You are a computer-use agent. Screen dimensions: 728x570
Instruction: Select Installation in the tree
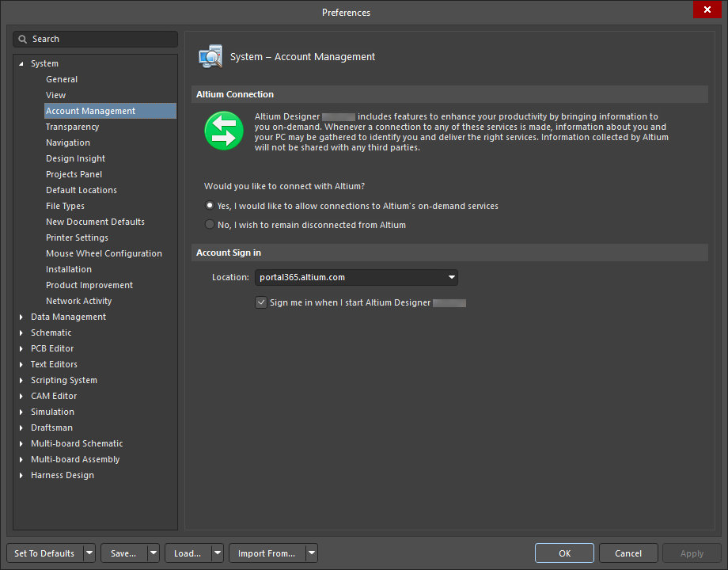coord(69,269)
